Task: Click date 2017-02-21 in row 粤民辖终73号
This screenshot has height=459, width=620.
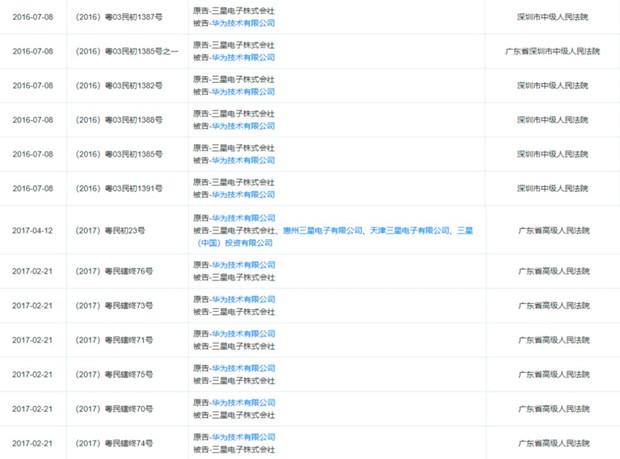Action: (x=32, y=306)
